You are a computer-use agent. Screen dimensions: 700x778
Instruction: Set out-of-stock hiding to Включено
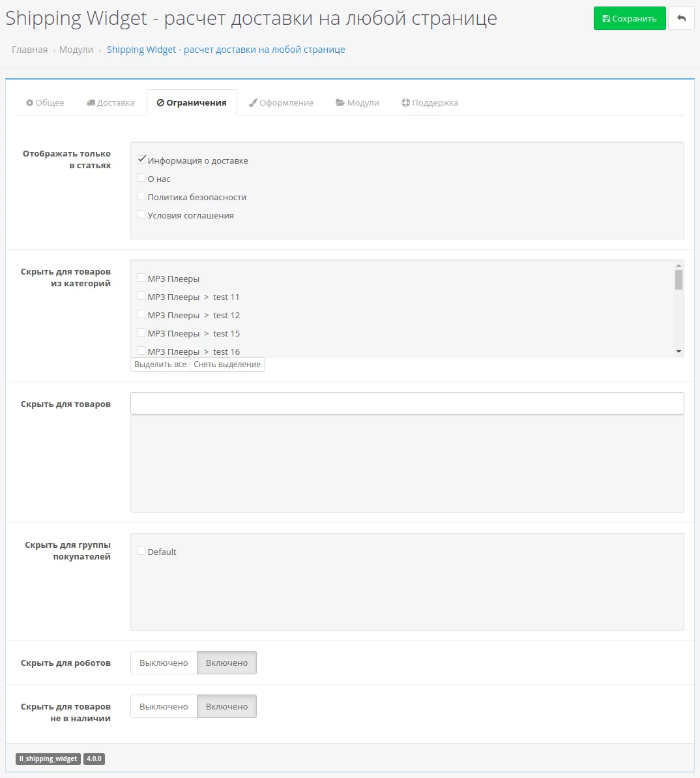coord(227,706)
